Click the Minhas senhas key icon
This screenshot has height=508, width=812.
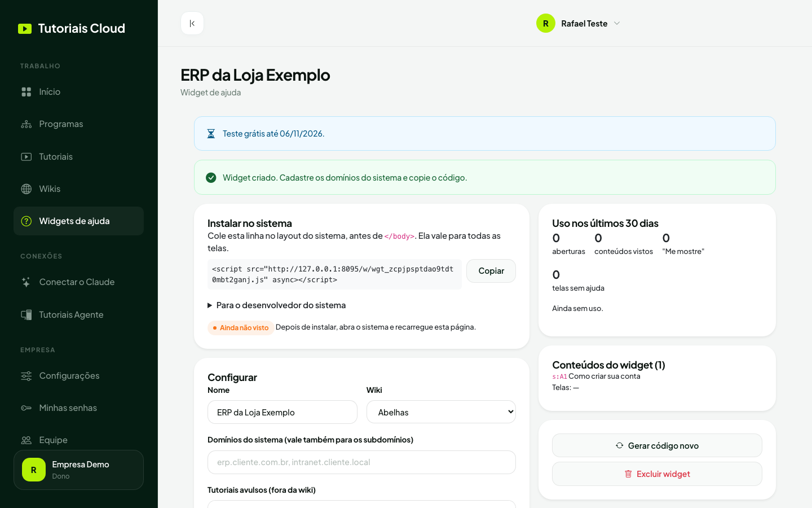pyautogui.click(x=27, y=408)
